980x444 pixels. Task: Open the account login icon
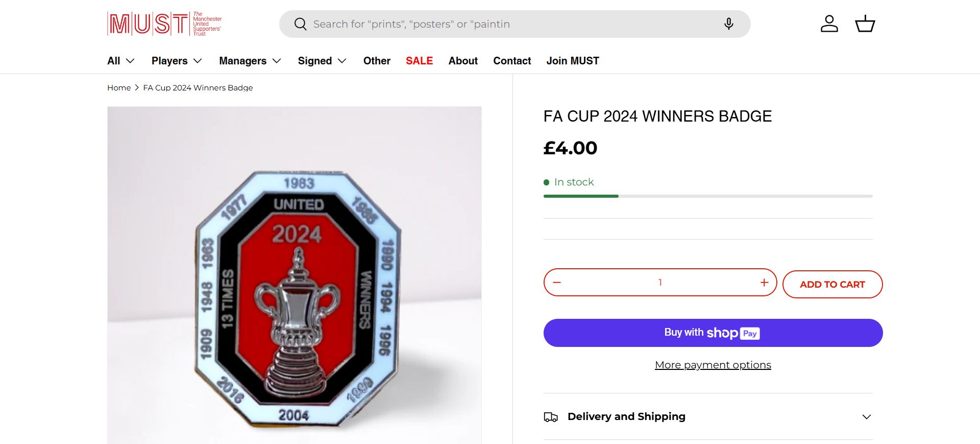point(829,24)
